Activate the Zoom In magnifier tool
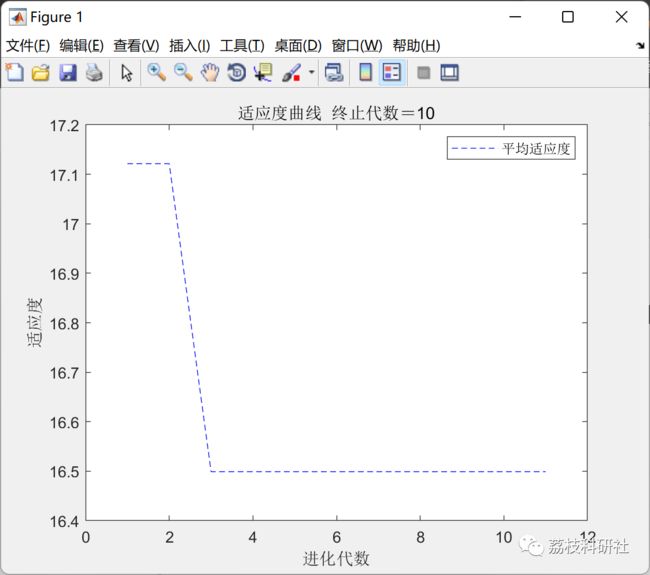The width and height of the screenshot is (650, 575). (157, 73)
